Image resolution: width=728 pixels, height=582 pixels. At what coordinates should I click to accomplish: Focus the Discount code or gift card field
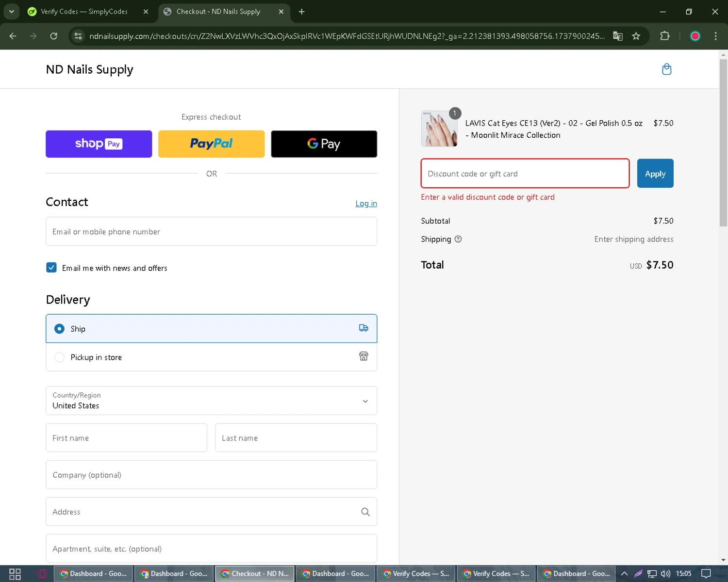(x=525, y=173)
